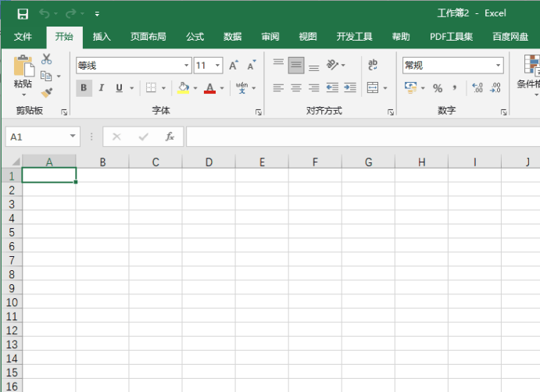Toggle Align Right
The image size is (540, 392).
[313, 87]
